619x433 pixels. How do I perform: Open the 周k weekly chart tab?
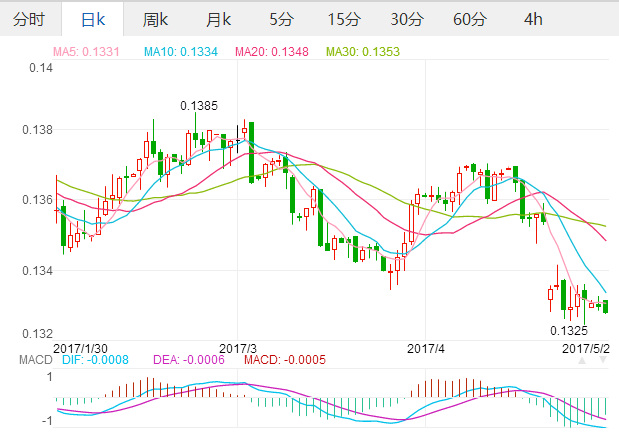click(x=155, y=19)
